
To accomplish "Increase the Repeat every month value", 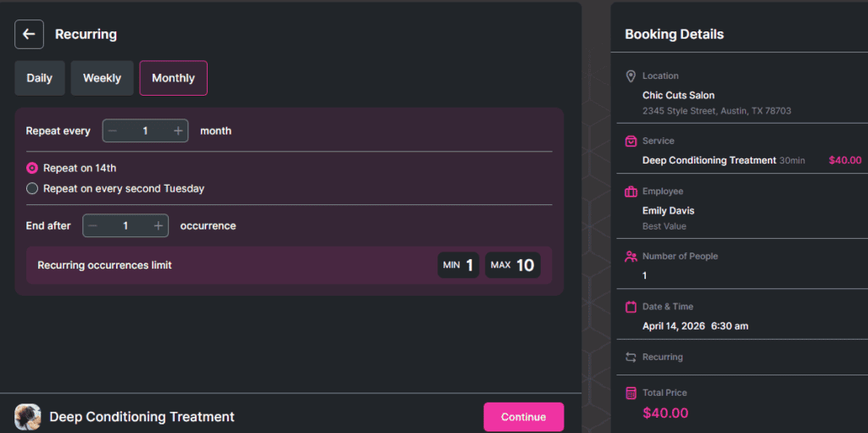I will click(x=178, y=130).
